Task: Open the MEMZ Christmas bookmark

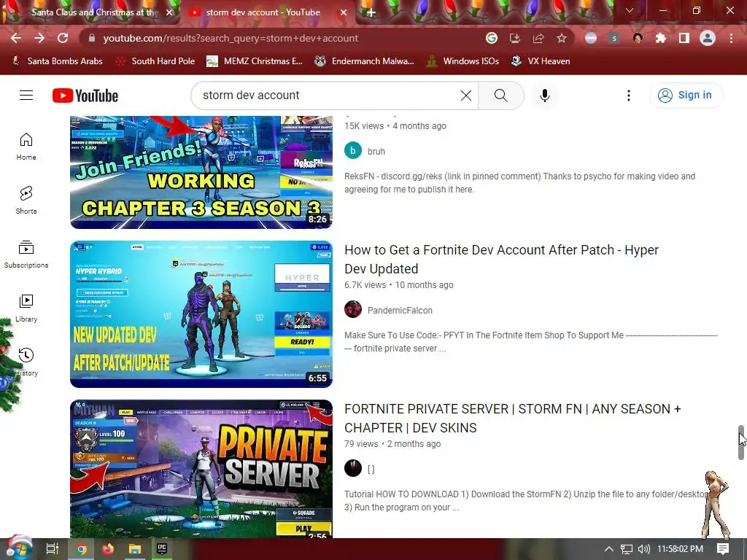Action: coord(255,61)
